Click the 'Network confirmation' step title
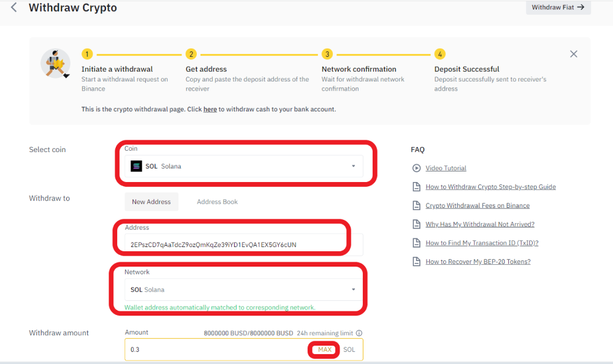The image size is (613, 364). [359, 69]
